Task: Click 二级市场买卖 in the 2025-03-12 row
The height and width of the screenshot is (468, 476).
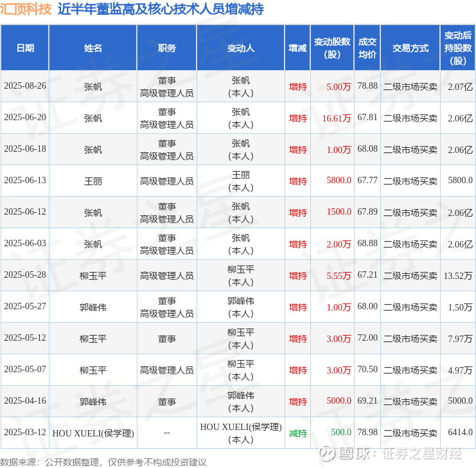Action: click(410, 433)
